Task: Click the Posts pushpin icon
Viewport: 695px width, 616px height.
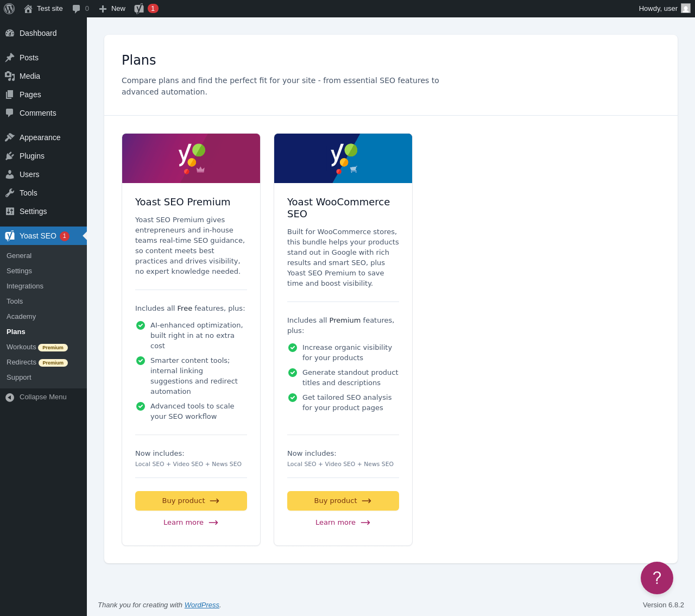Action: tap(10, 58)
